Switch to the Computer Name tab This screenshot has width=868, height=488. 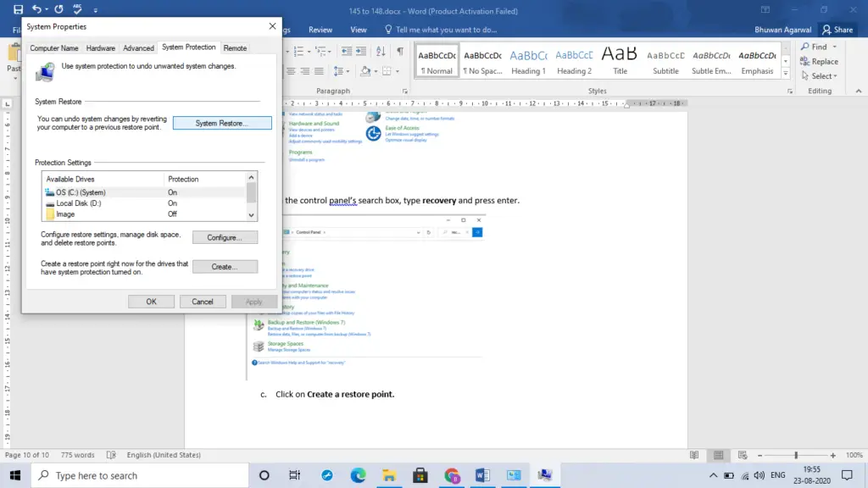[54, 48]
